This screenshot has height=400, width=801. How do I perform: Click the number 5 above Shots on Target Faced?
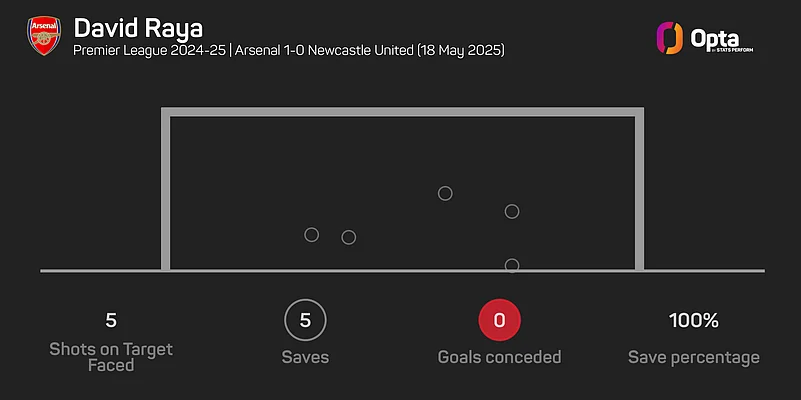pos(111,321)
